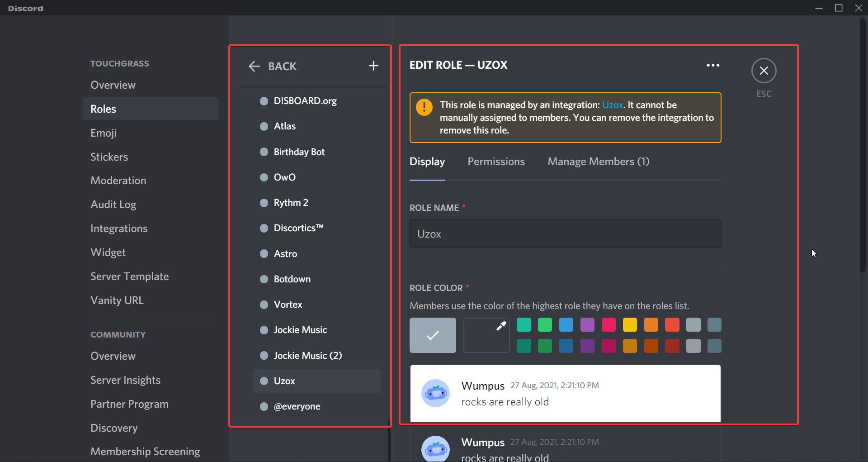
Task: Pick the bright teal color swatch
Action: pos(524,325)
